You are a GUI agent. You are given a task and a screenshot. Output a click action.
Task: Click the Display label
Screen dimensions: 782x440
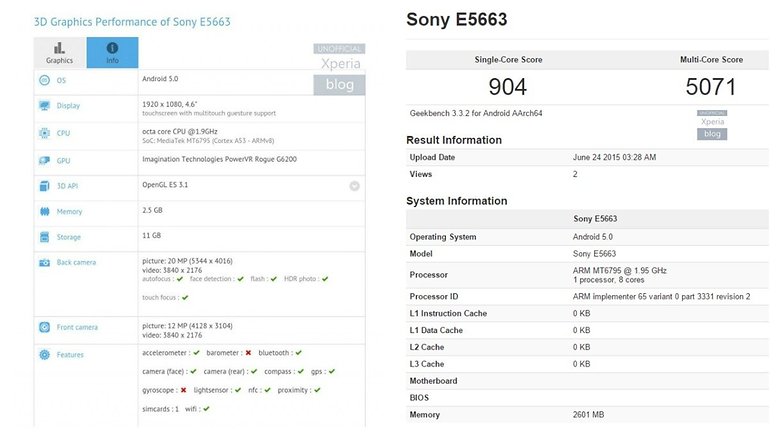pos(68,106)
